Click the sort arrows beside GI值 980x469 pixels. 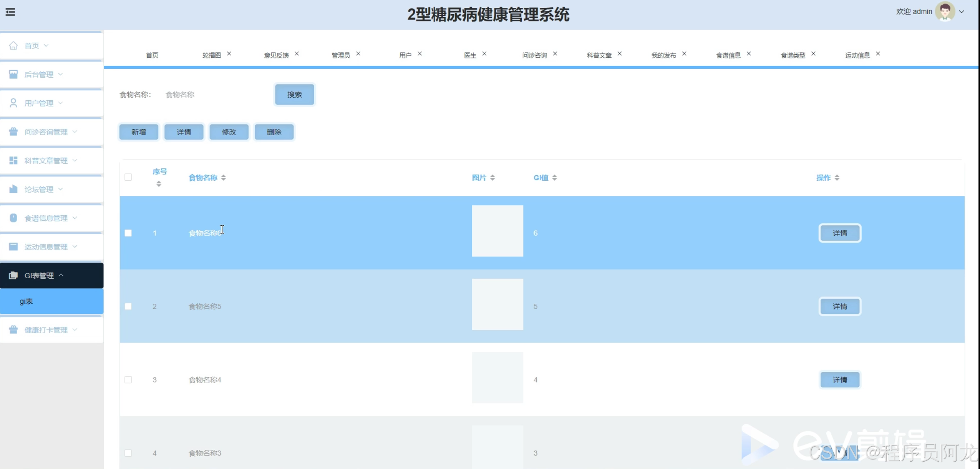click(554, 178)
